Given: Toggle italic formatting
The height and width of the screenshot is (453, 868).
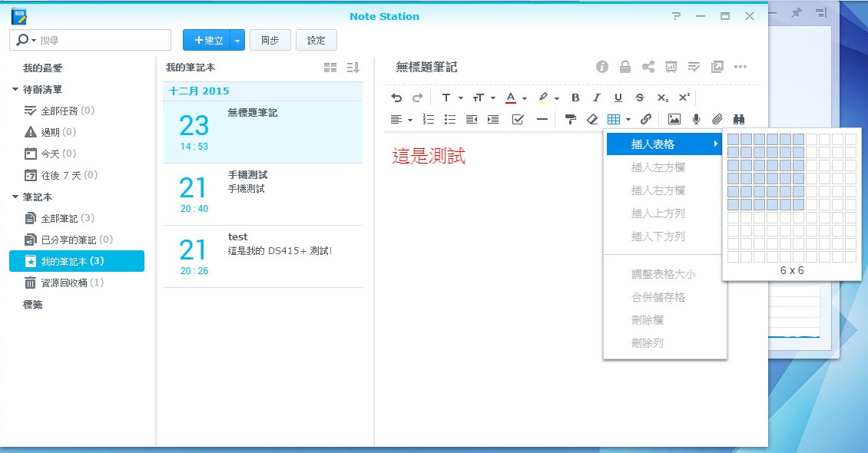Looking at the screenshot, I should click(x=596, y=98).
